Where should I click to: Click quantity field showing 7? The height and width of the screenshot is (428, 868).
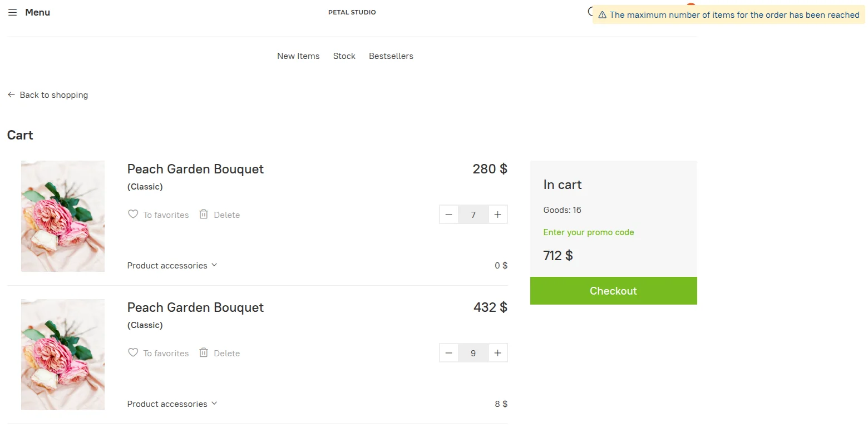(x=474, y=215)
